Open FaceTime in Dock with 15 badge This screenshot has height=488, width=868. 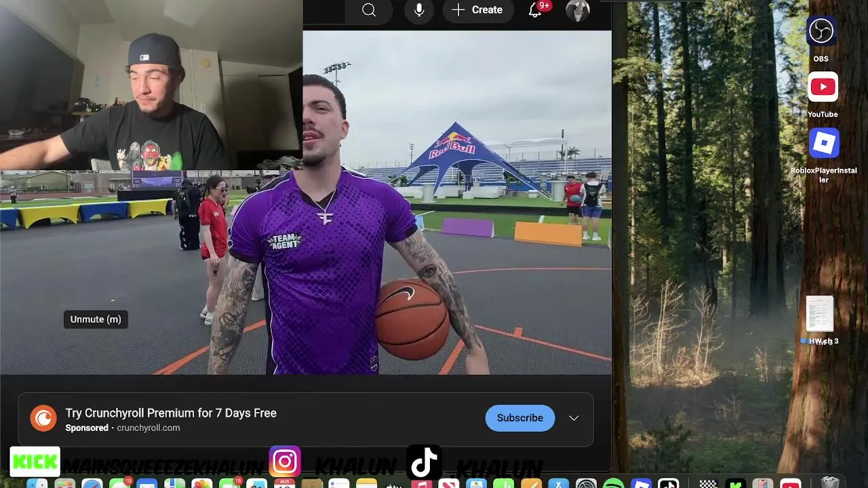click(229, 484)
